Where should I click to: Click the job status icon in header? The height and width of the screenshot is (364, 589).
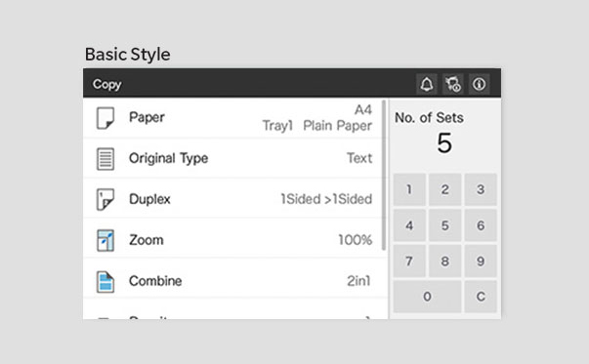[452, 84]
